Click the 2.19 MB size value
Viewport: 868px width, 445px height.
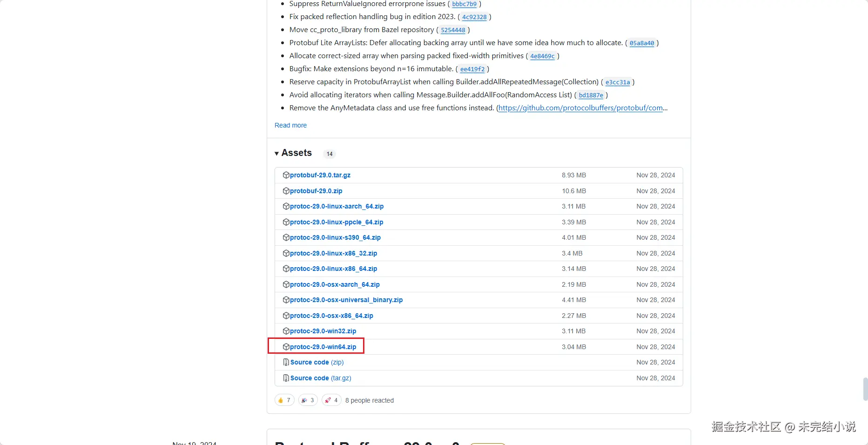pos(574,284)
